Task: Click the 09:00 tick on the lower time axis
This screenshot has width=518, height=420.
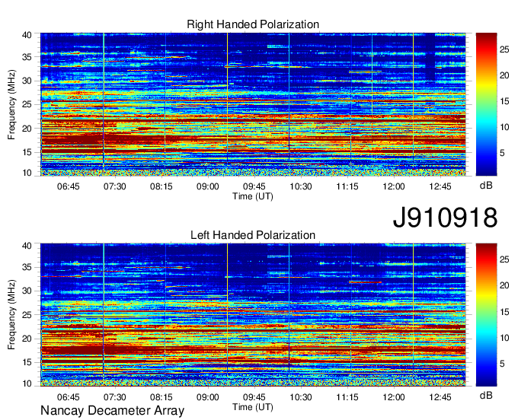Action: pos(208,397)
